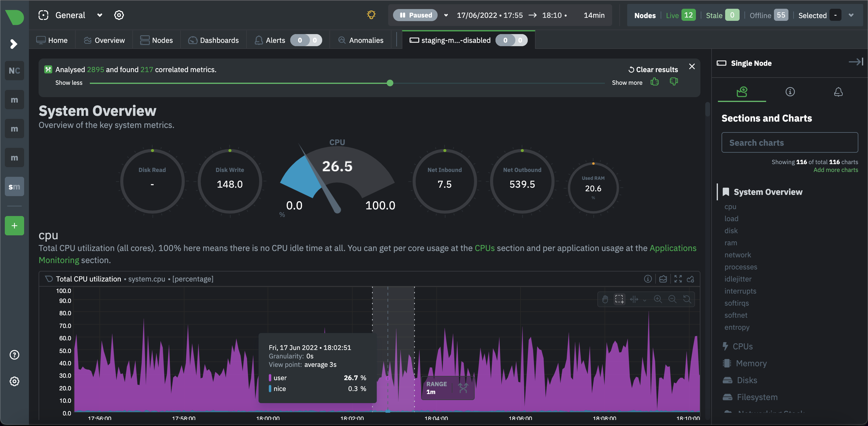Reset chart zoom icon
The image size is (868, 426).
click(687, 299)
